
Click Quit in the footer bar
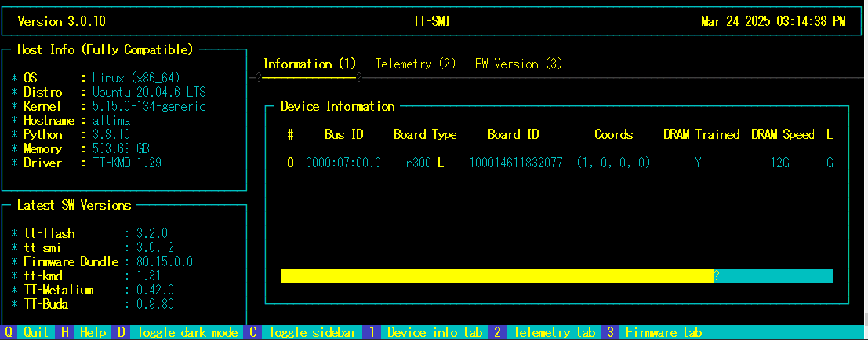tap(36, 333)
